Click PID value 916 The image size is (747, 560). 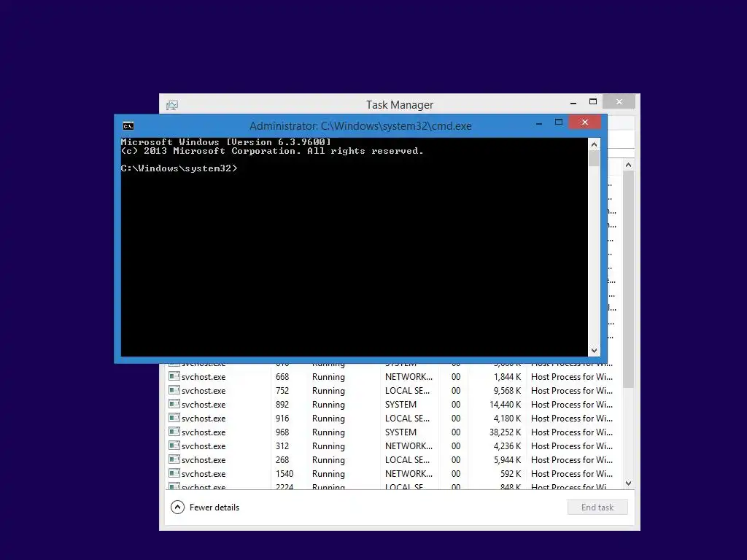click(282, 418)
